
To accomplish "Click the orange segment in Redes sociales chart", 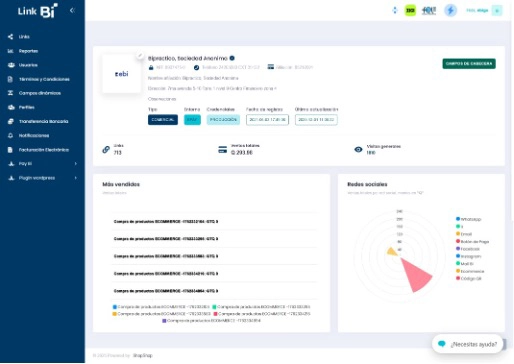I will pyautogui.click(x=392, y=252).
